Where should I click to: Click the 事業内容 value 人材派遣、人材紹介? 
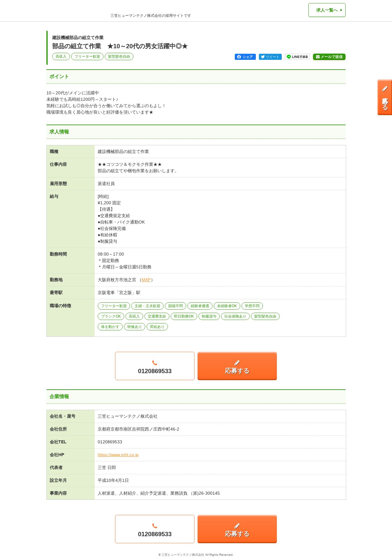pyautogui.click(x=159, y=493)
